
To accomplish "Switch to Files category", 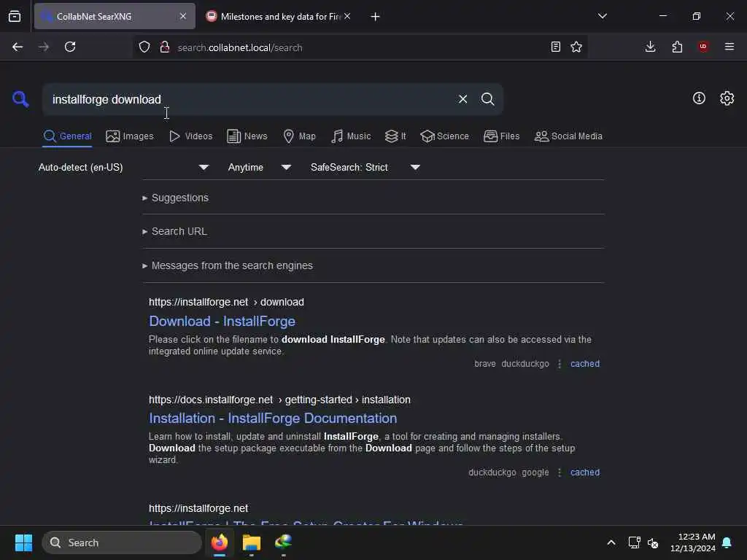I will click(502, 136).
